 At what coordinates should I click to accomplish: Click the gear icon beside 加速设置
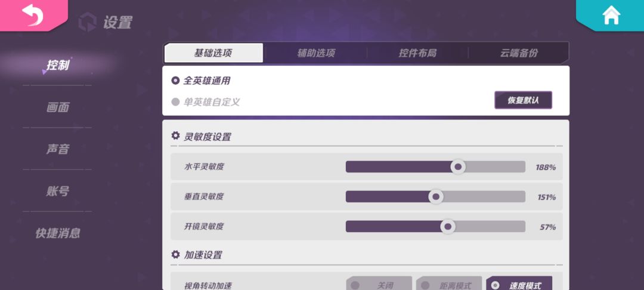[175, 254]
